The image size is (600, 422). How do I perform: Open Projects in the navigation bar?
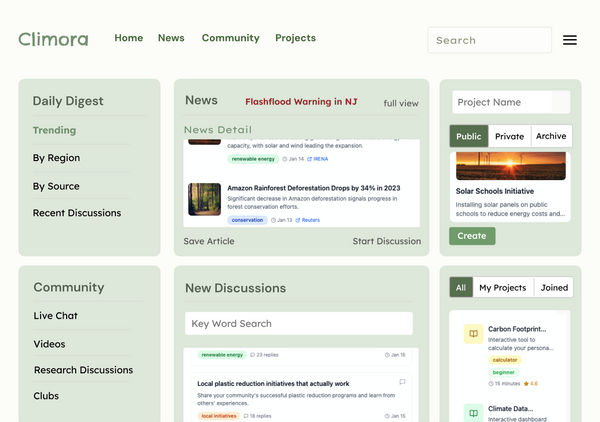(295, 38)
